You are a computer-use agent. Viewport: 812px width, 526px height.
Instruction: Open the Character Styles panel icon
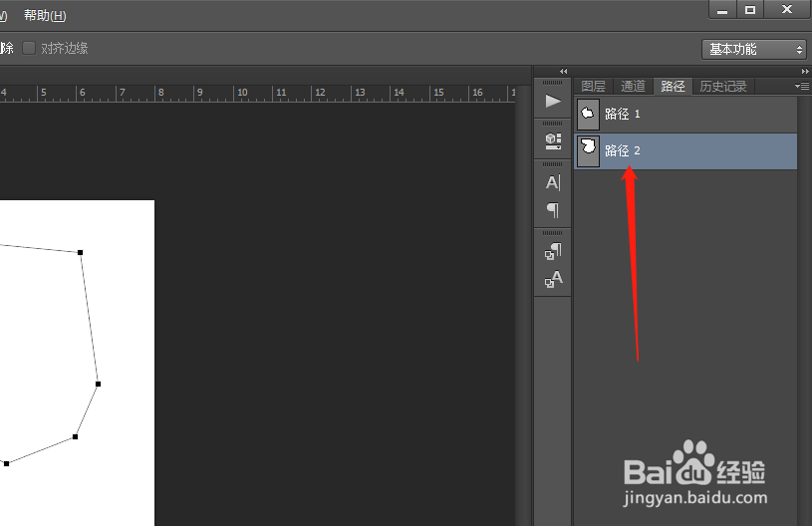pyautogui.click(x=553, y=279)
